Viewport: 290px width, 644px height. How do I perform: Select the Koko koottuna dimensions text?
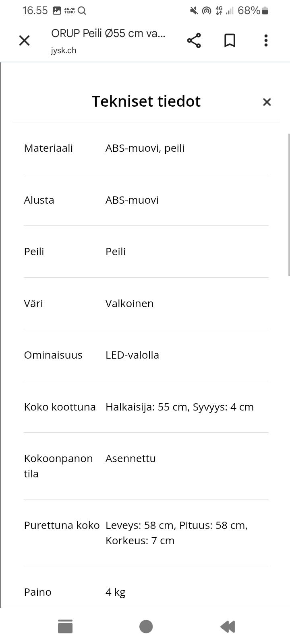coord(179,407)
